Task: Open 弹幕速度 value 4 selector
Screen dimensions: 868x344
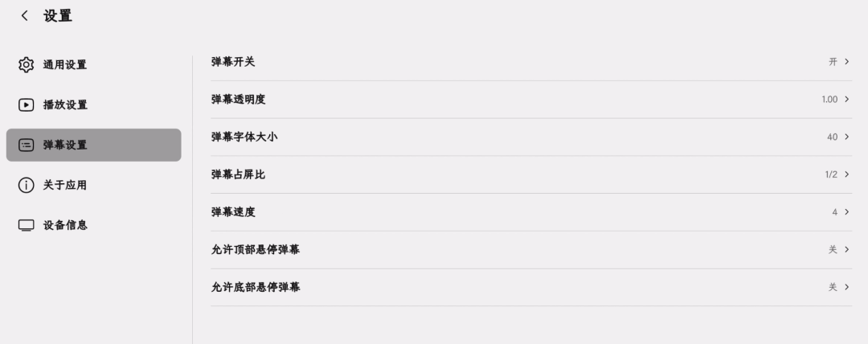Action: (x=840, y=212)
